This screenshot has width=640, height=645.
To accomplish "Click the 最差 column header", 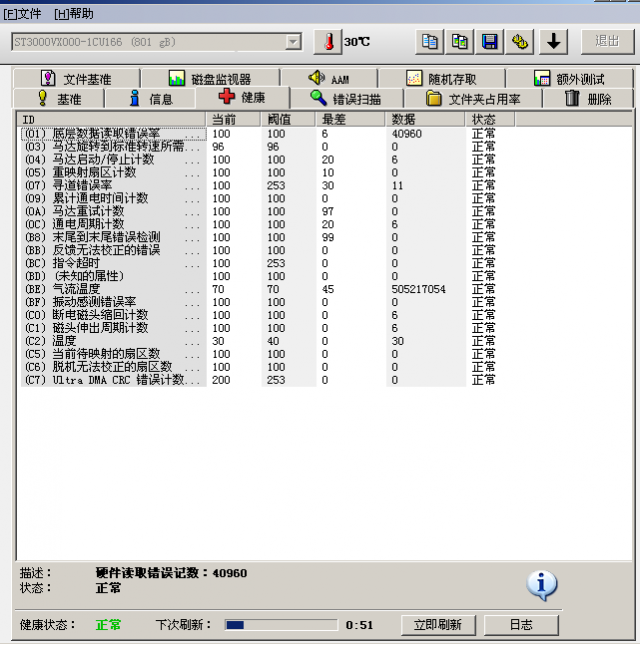I will pyautogui.click(x=351, y=120).
